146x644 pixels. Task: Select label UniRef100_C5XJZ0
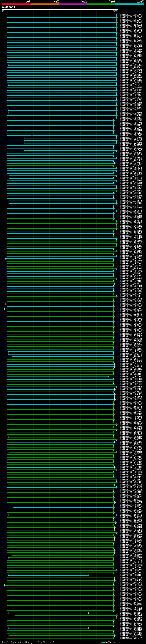pyautogui.click(x=131, y=58)
